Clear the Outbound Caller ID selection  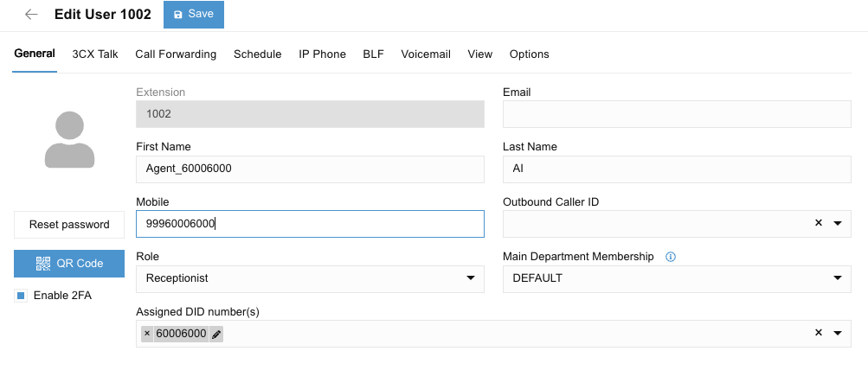click(x=818, y=223)
